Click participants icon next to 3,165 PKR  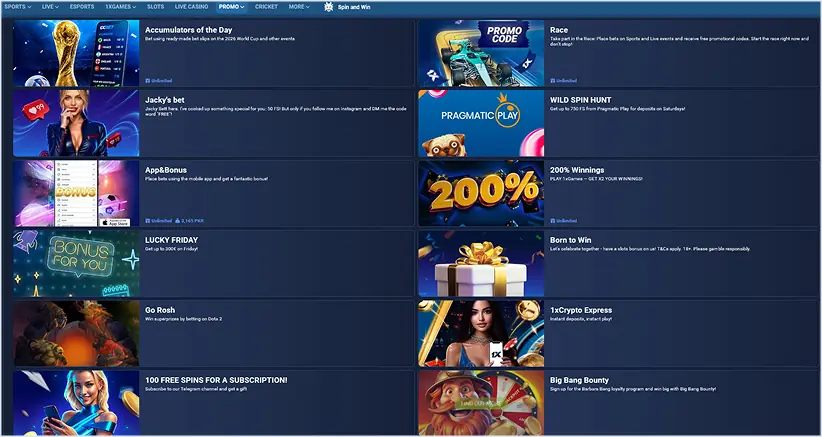click(x=178, y=221)
